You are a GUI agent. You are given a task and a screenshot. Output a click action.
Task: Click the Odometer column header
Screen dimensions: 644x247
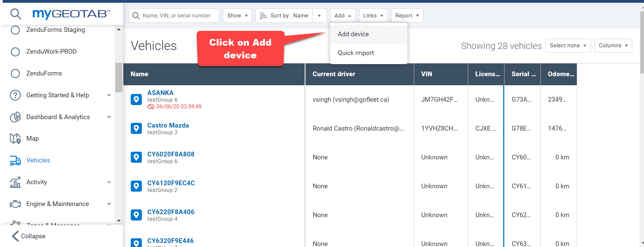[x=559, y=74]
